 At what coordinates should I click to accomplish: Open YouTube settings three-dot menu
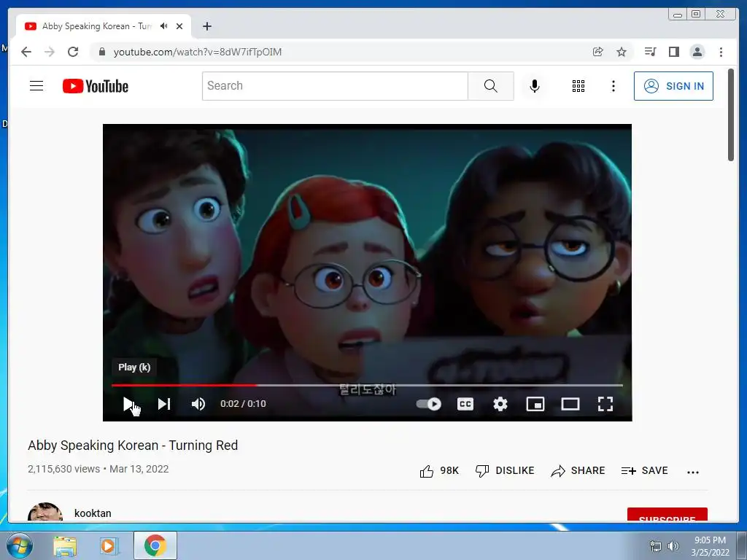pyautogui.click(x=613, y=86)
